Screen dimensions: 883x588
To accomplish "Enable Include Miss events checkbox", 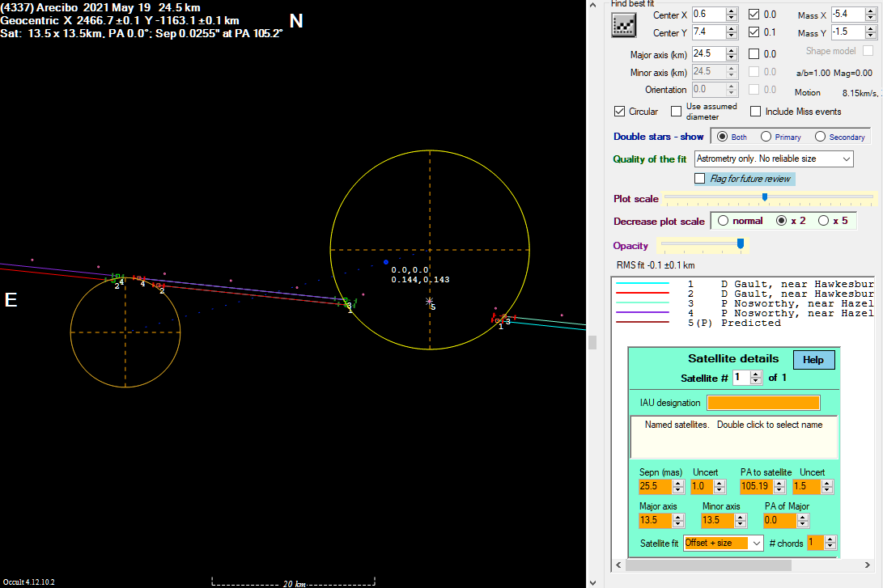I will (x=755, y=112).
